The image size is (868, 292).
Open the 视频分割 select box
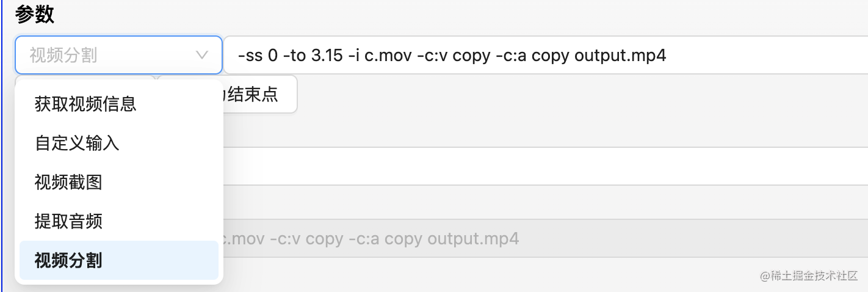pyautogui.click(x=118, y=55)
